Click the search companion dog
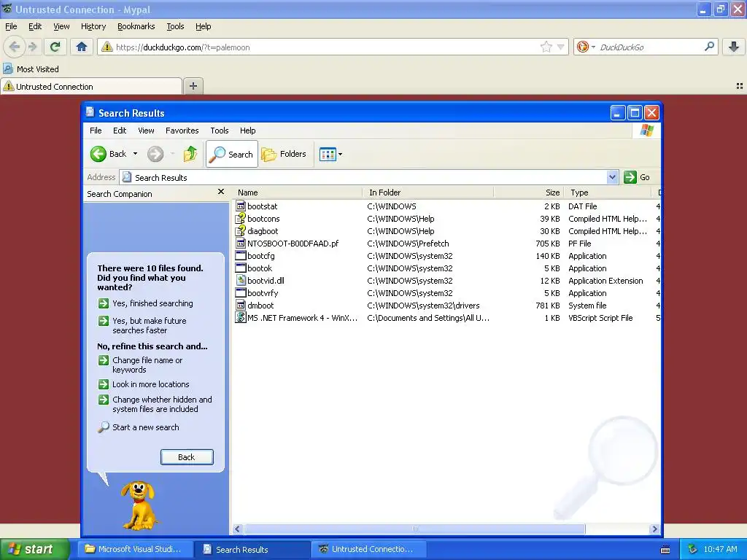 pos(139,505)
